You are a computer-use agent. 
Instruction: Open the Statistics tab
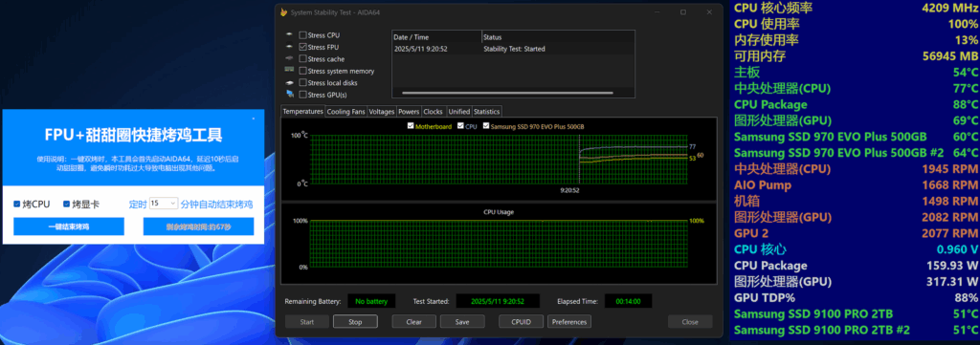487,112
